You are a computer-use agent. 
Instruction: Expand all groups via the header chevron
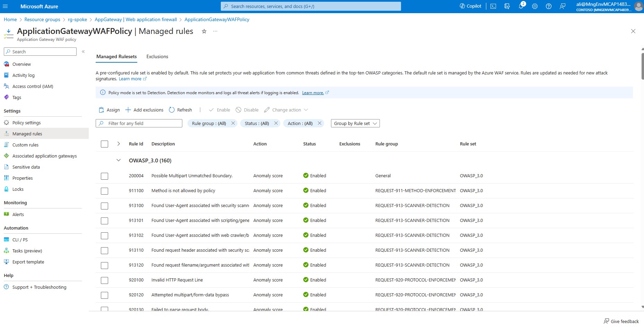119,144
